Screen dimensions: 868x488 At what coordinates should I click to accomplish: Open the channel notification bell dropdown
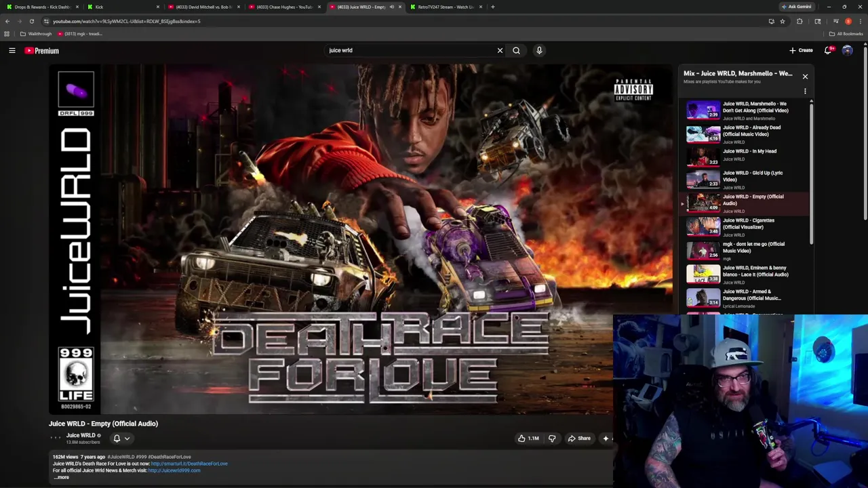point(121,439)
